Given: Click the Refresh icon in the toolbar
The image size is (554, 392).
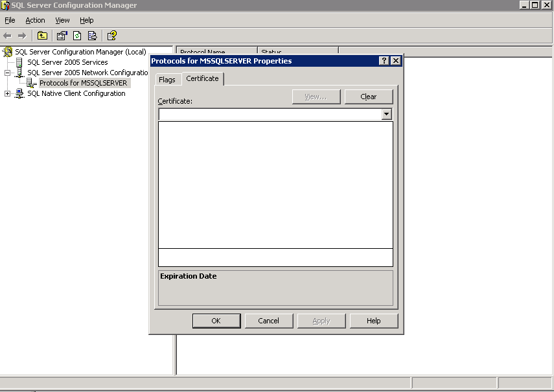Looking at the screenshot, I should coord(77,36).
